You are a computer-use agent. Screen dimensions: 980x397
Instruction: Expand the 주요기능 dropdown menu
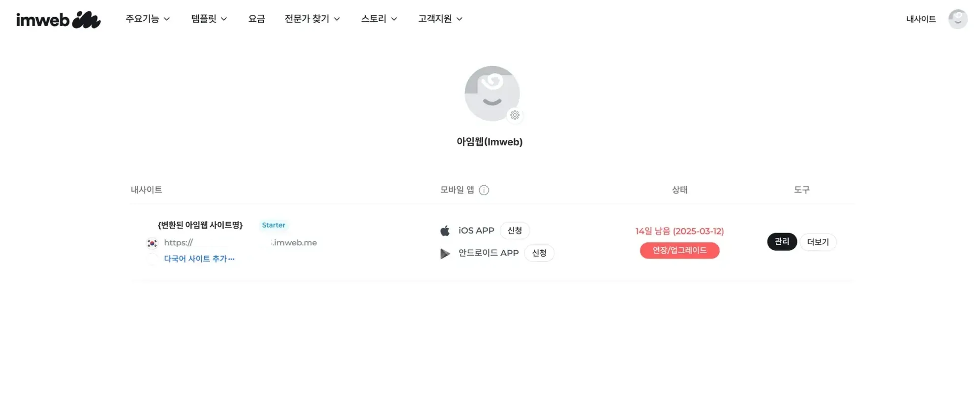tap(148, 19)
